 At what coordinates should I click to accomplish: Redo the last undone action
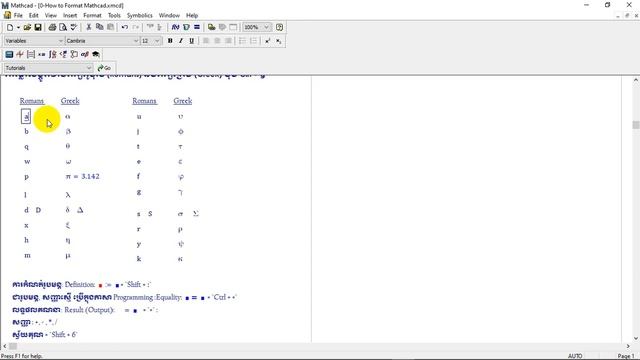[136, 27]
